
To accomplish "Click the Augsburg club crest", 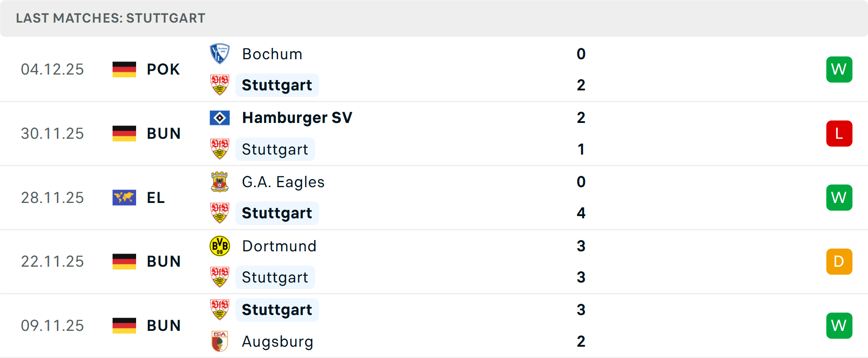I will pos(220,341).
